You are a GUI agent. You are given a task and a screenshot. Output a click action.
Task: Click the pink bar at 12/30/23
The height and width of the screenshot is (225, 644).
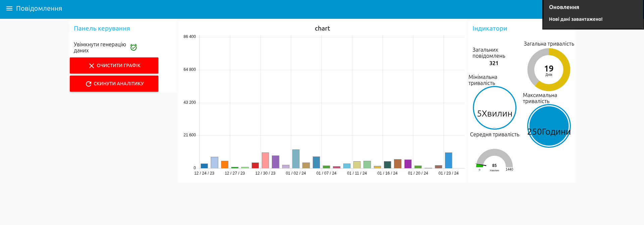[265, 161]
